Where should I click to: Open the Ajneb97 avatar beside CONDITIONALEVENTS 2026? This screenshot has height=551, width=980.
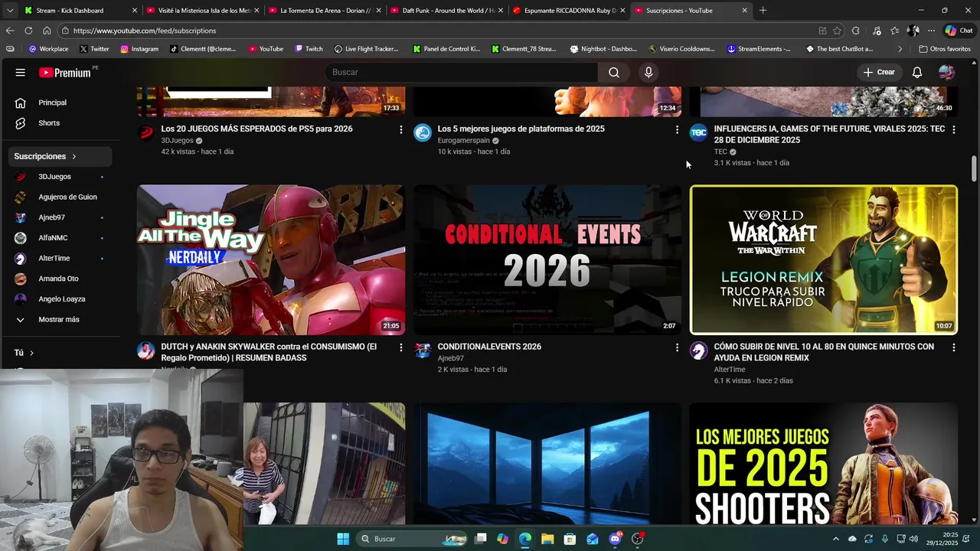tap(423, 350)
